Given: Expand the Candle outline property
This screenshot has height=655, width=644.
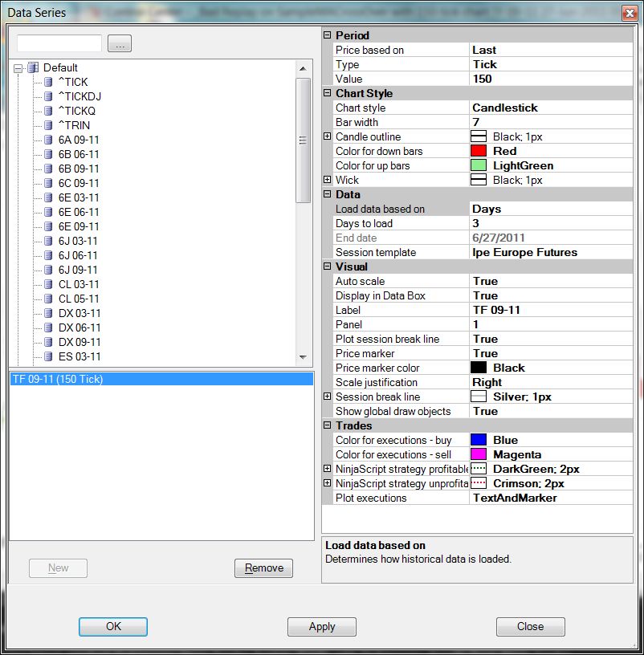Looking at the screenshot, I should click(328, 136).
